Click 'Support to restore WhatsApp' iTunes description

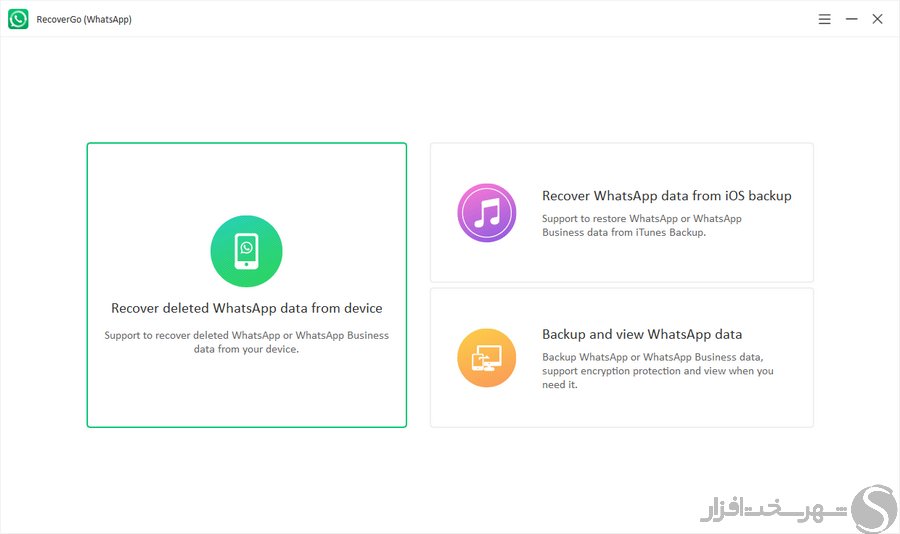pyautogui.click(x=642, y=226)
